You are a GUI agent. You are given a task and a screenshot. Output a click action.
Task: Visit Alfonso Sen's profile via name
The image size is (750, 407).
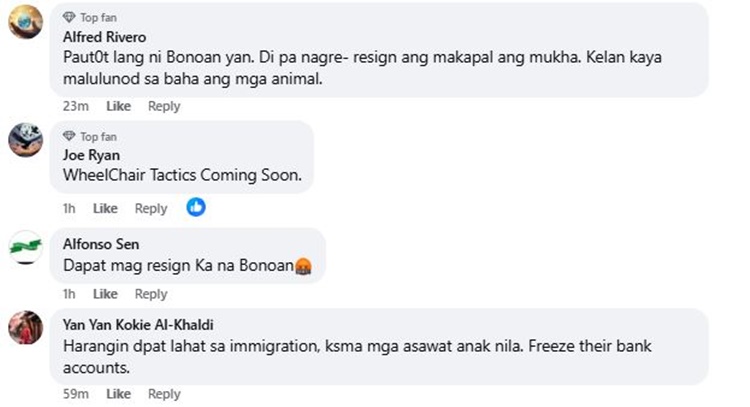tap(101, 245)
